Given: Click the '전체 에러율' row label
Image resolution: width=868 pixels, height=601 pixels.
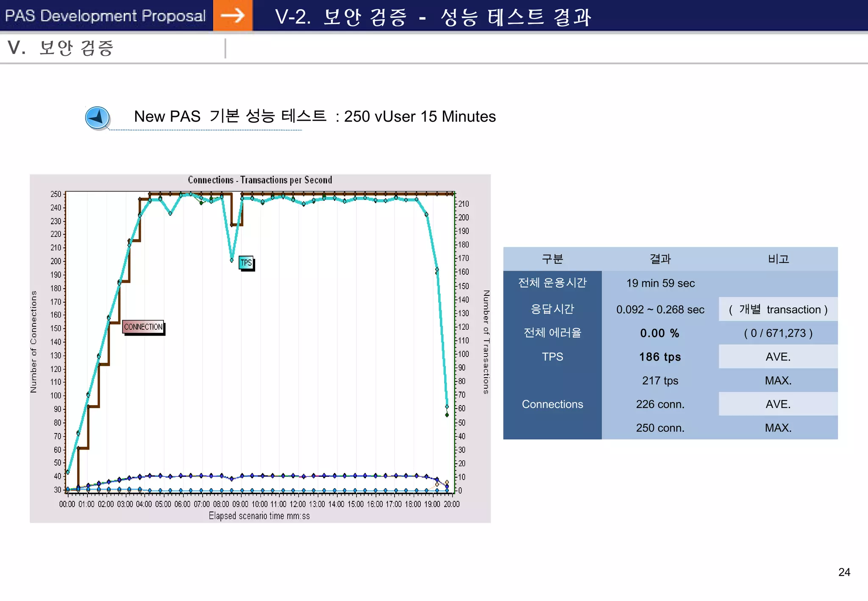Looking at the screenshot, I should 552,333.
